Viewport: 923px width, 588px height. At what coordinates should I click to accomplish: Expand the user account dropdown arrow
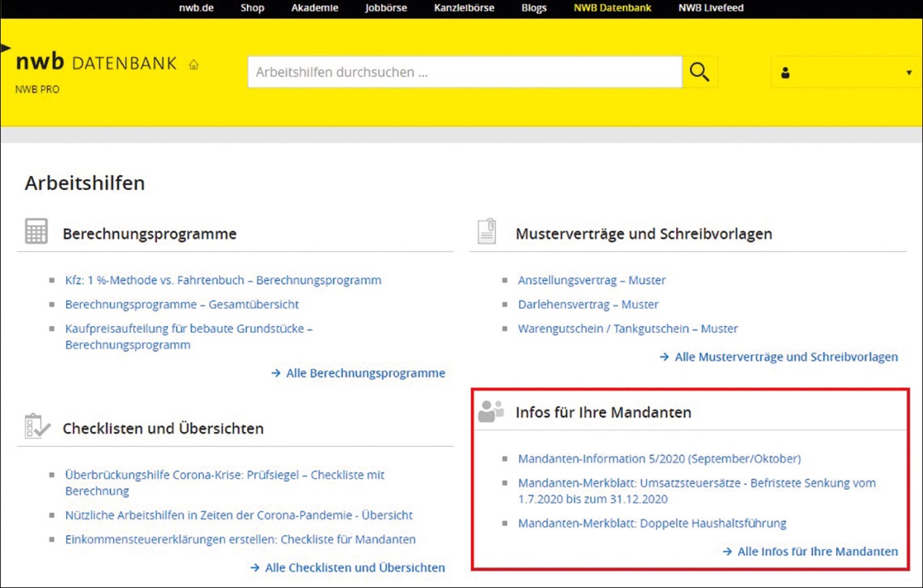pos(908,73)
